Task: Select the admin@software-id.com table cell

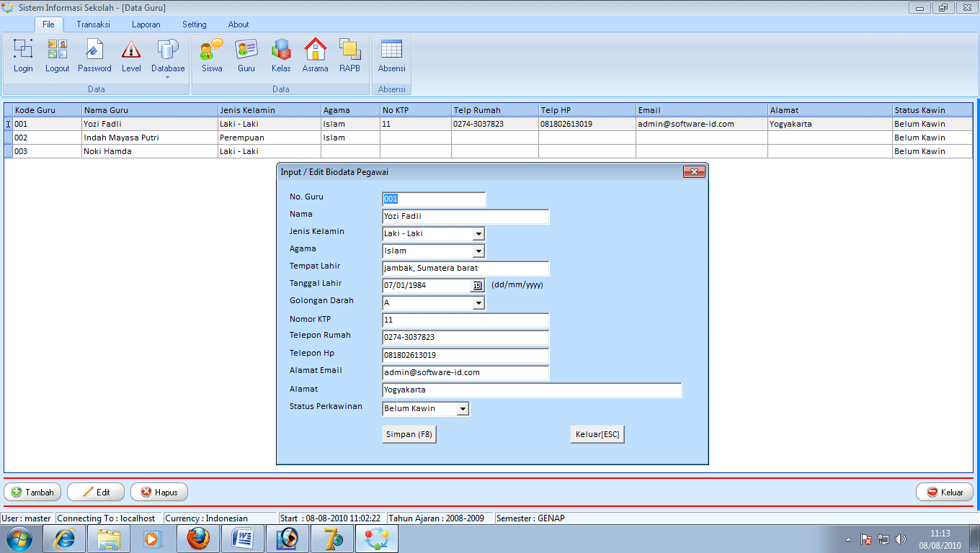Action: tap(702, 124)
